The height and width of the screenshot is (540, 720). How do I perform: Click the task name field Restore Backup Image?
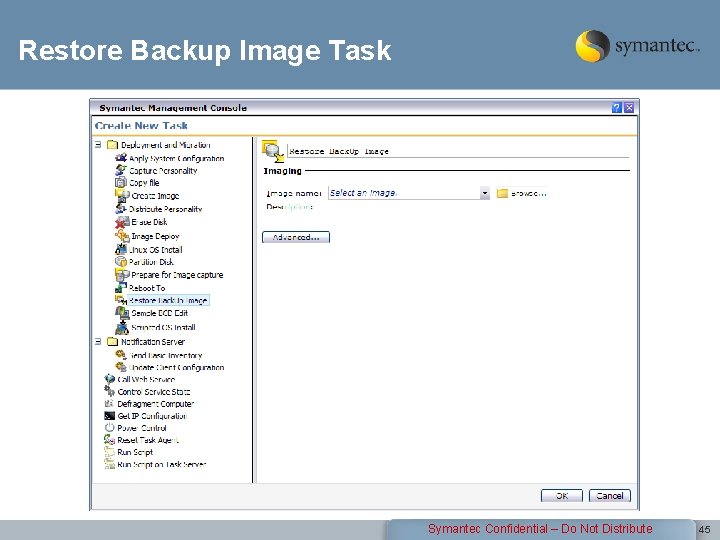[458, 151]
